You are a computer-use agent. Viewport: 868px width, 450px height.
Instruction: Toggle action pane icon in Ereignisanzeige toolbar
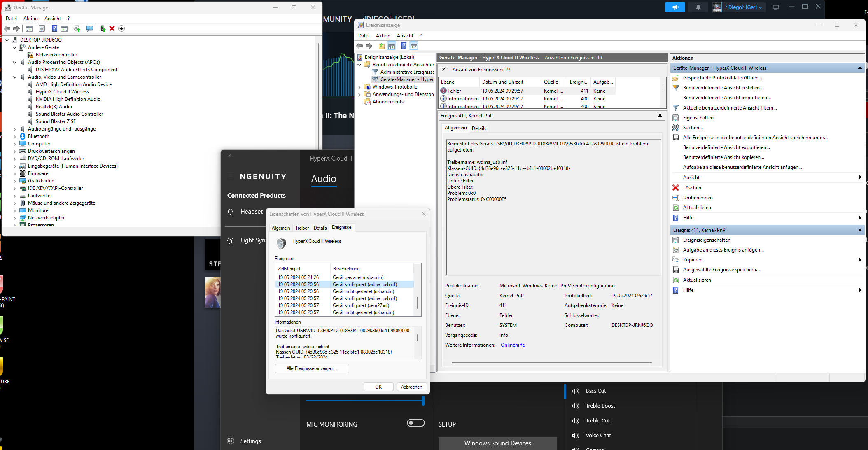pos(414,46)
